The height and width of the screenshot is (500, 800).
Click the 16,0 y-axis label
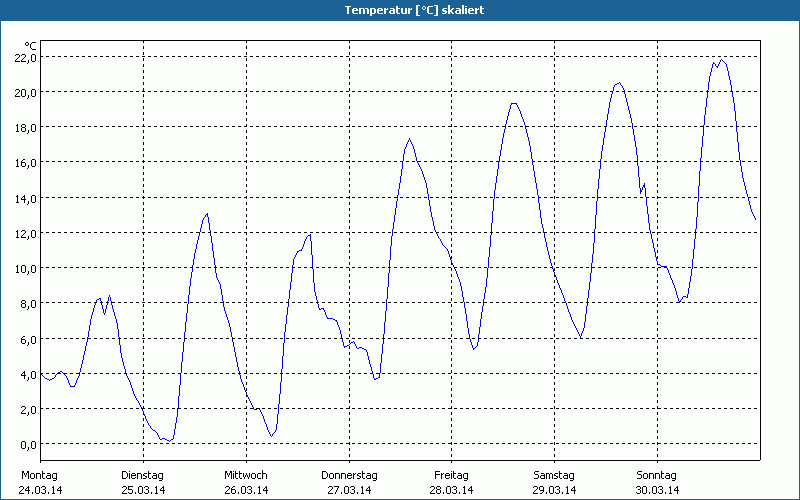pyautogui.click(x=25, y=162)
